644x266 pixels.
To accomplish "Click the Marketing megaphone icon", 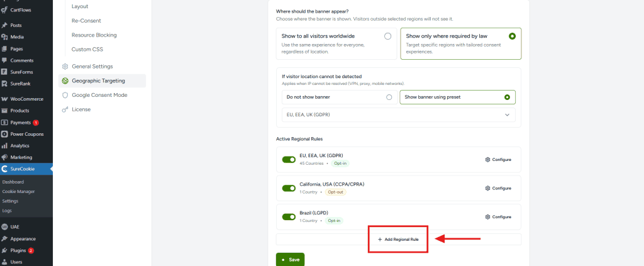I will pos(4,157).
